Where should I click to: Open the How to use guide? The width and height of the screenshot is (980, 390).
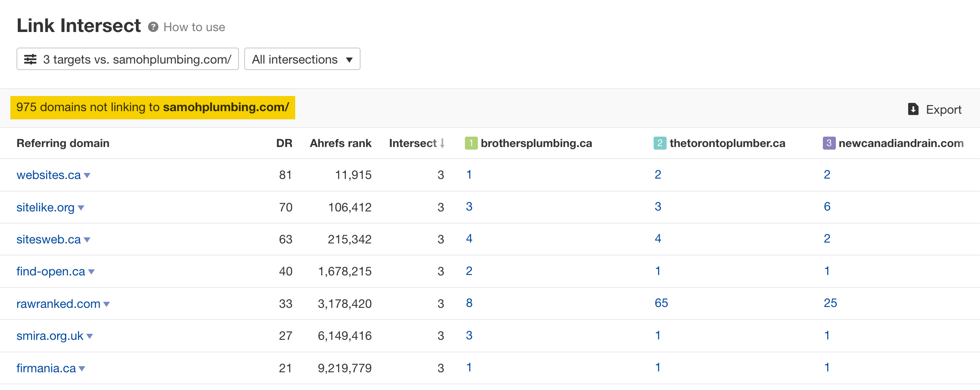(x=194, y=27)
